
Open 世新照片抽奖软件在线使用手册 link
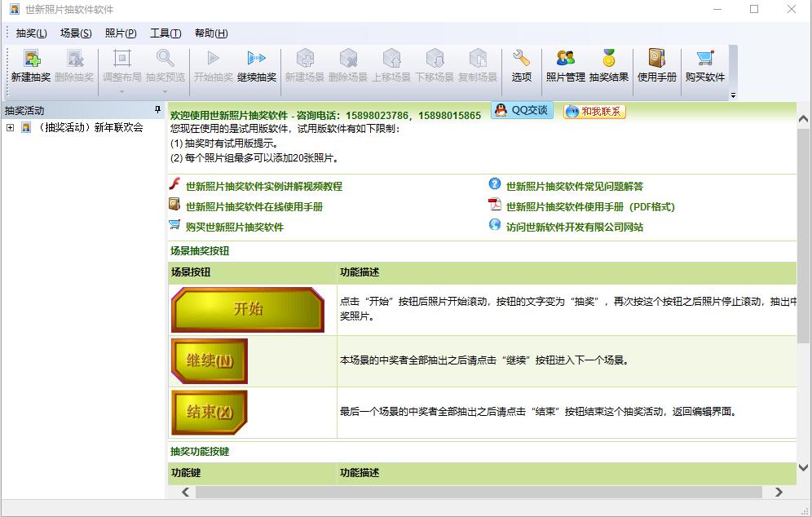point(254,206)
